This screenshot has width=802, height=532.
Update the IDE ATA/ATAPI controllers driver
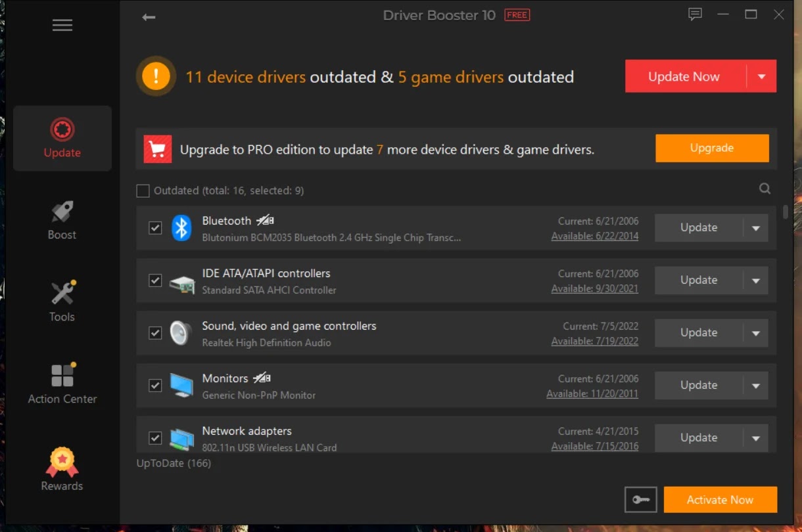pos(699,280)
